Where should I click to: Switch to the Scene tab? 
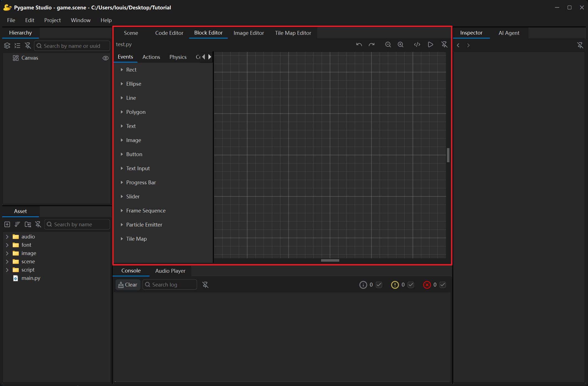(x=131, y=33)
